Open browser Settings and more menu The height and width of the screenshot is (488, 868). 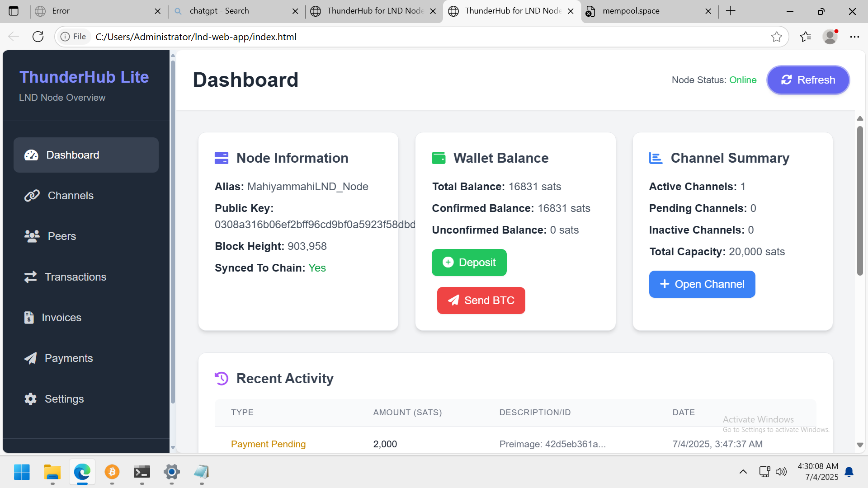(x=854, y=37)
